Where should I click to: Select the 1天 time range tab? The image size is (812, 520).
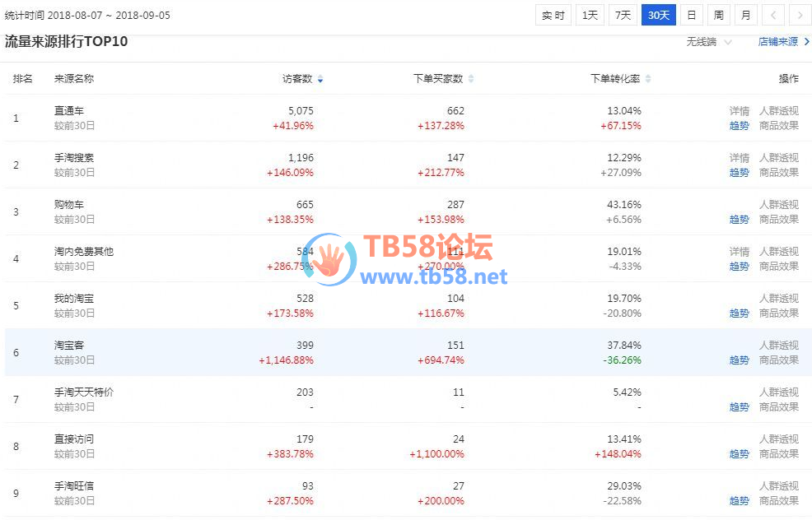590,15
